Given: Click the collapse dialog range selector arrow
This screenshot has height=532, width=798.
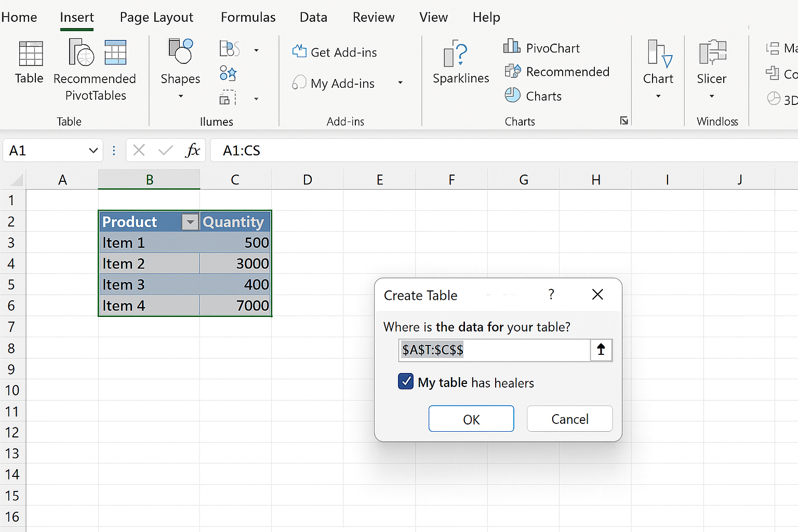Looking at the screenshot, I should 601,350.
